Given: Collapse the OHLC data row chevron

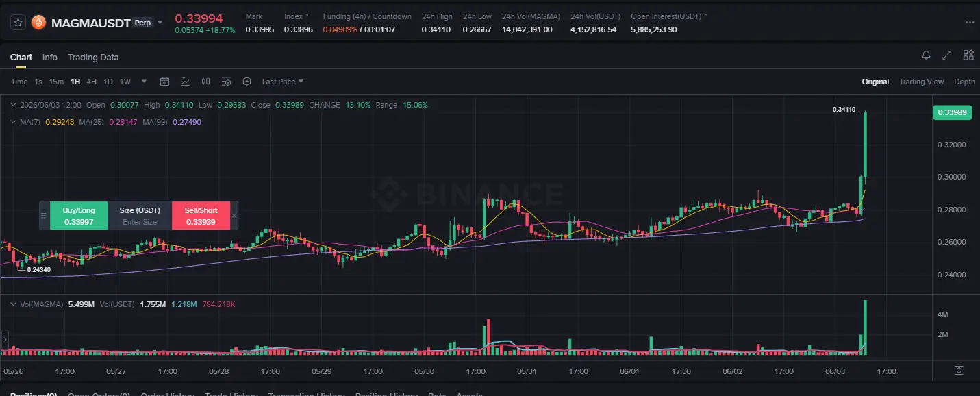Looking at the screenshot, I should pos(14,105).
